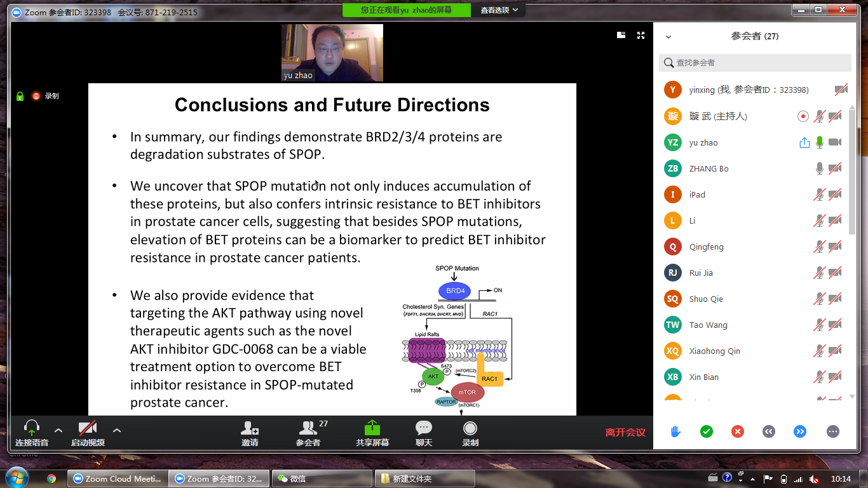The image size is (868, 488).
Task: Click the red No reaction icon
Action: click(x=737, y=431)
